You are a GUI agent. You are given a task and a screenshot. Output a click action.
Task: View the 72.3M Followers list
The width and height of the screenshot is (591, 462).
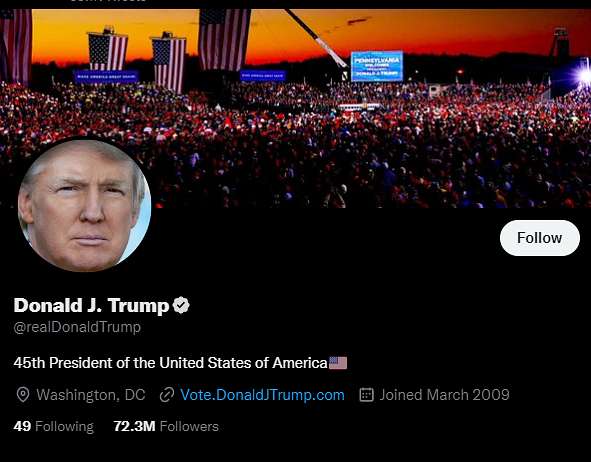pyautogui.click(x=166, y=426)
